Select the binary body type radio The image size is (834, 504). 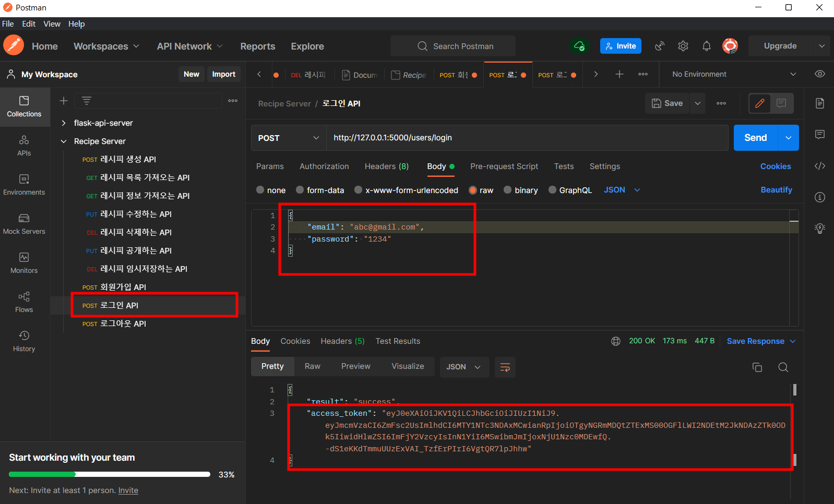point(507,190)
